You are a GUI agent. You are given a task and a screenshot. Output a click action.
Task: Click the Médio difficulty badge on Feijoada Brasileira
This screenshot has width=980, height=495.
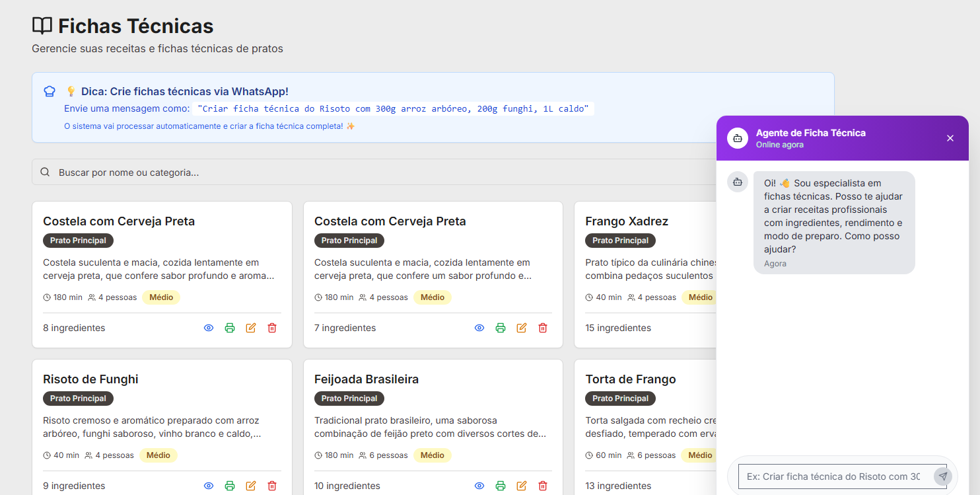[x=433, y=455]
